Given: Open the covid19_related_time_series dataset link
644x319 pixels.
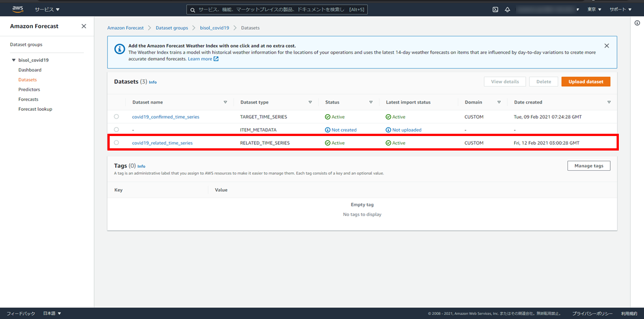Looking at the screenshot, I should point(162,143).
